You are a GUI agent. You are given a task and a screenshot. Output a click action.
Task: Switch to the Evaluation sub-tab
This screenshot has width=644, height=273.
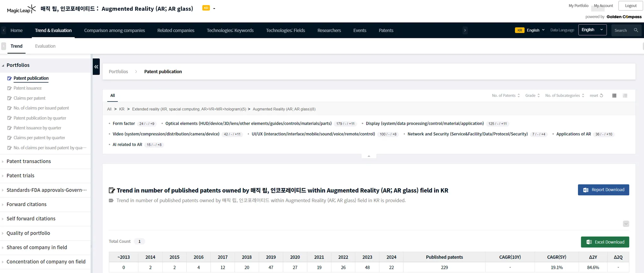[x=45, y=46]
